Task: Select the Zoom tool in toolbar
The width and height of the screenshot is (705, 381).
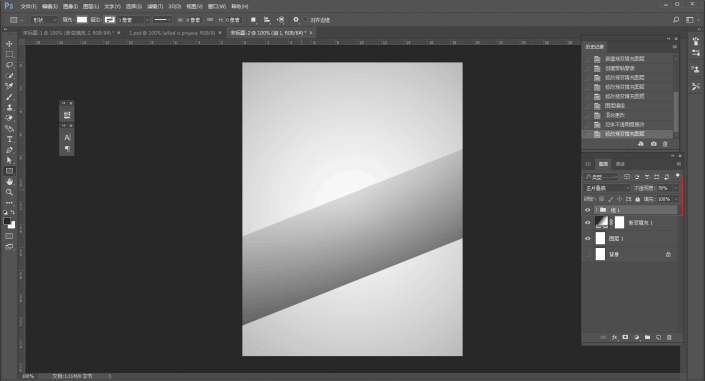Action: click(9, 192)
